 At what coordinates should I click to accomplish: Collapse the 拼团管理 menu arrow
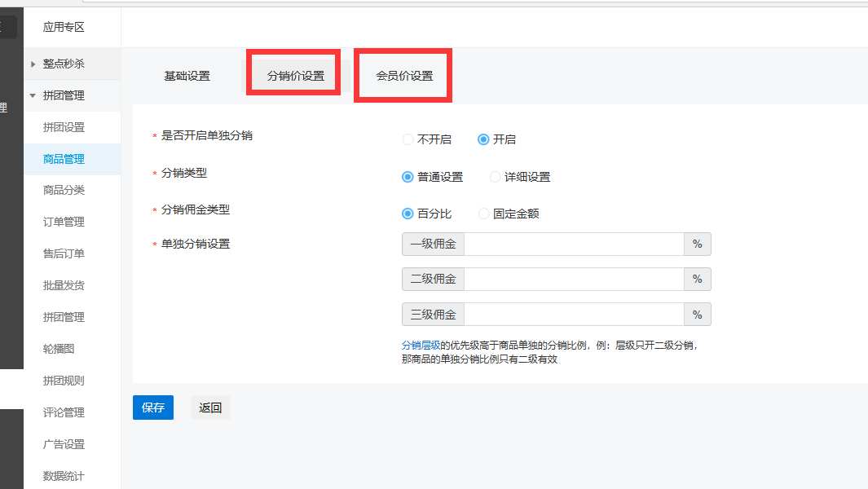[33, 95]
